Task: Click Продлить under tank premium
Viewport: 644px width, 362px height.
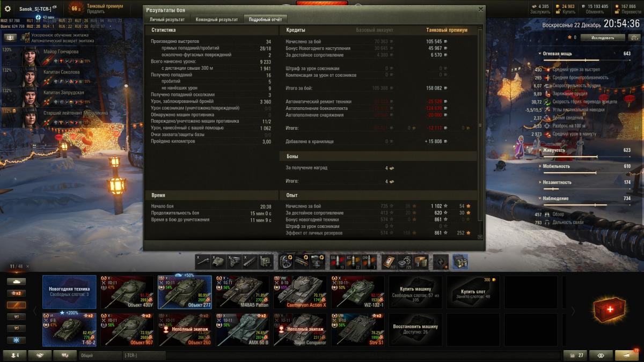Action: click(96, 11)
